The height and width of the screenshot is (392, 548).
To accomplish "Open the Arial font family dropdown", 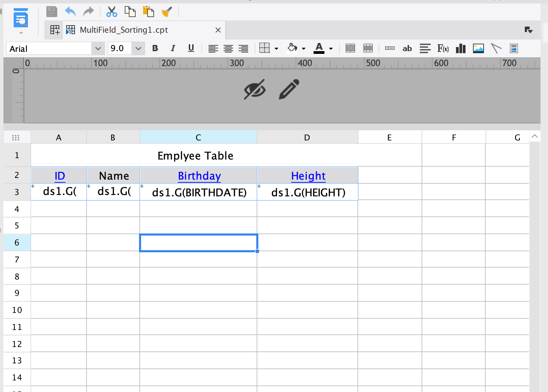I will 98,48.
